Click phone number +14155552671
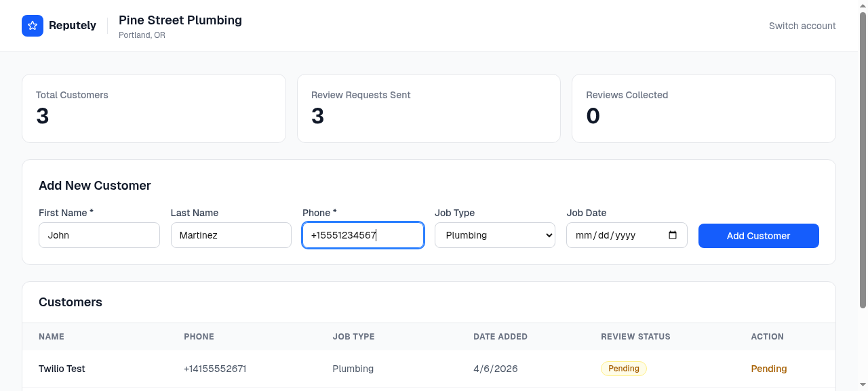Viewport: 868px width, 391px height. coord(215,369)
